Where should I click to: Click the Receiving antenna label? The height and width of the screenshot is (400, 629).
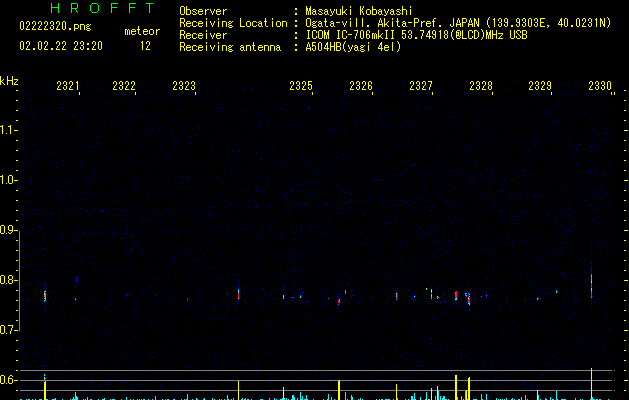point(230,47)
